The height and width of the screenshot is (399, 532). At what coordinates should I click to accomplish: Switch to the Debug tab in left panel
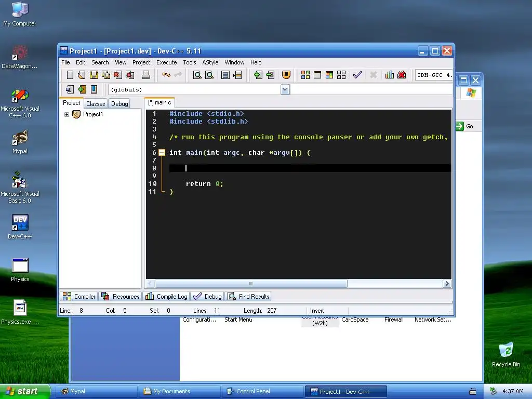(x=119, y=104)
